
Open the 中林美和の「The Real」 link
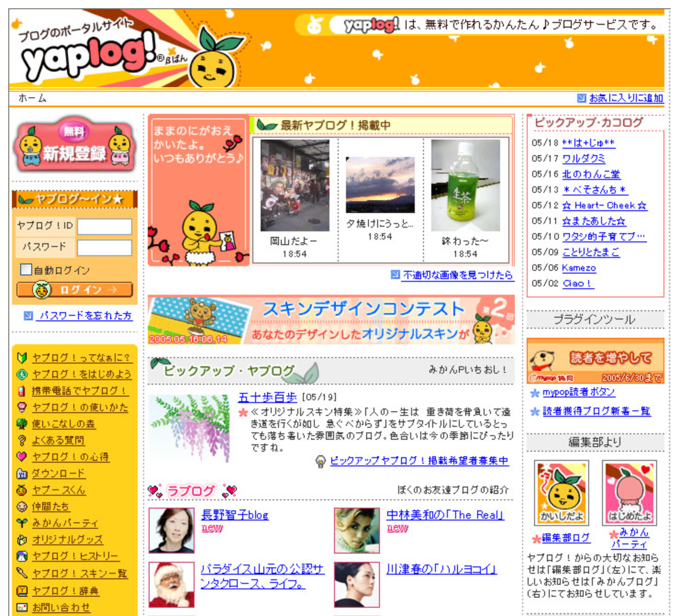(445, 515)
